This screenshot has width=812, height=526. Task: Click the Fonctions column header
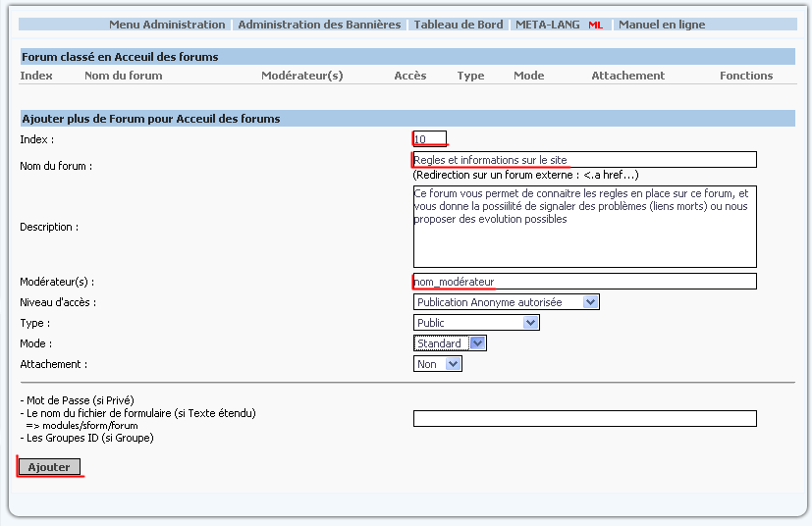coord(745,76)
